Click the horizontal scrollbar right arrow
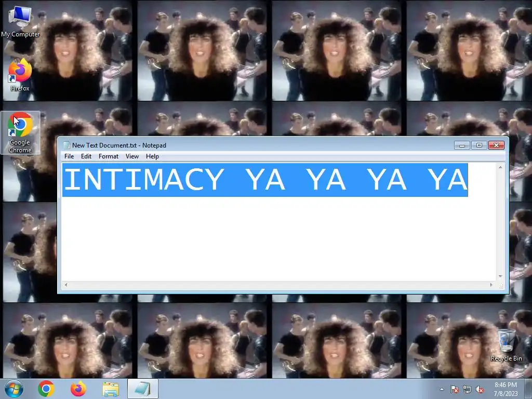Image resolution: width=532 pixels, height=399 pixels. pos(491,285)
